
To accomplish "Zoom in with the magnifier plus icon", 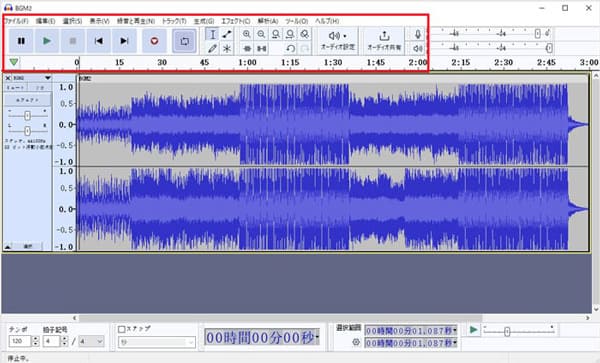I will coord(247,34).
